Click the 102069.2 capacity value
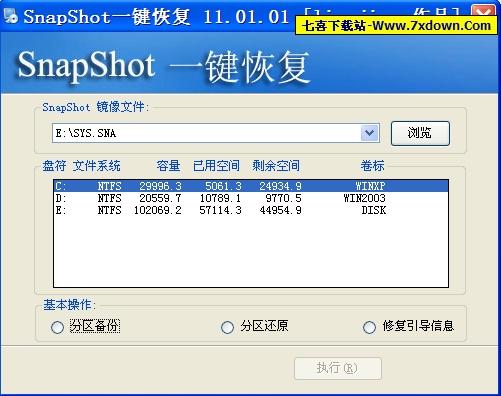The image size is (501, 396). tap(158, 210)
